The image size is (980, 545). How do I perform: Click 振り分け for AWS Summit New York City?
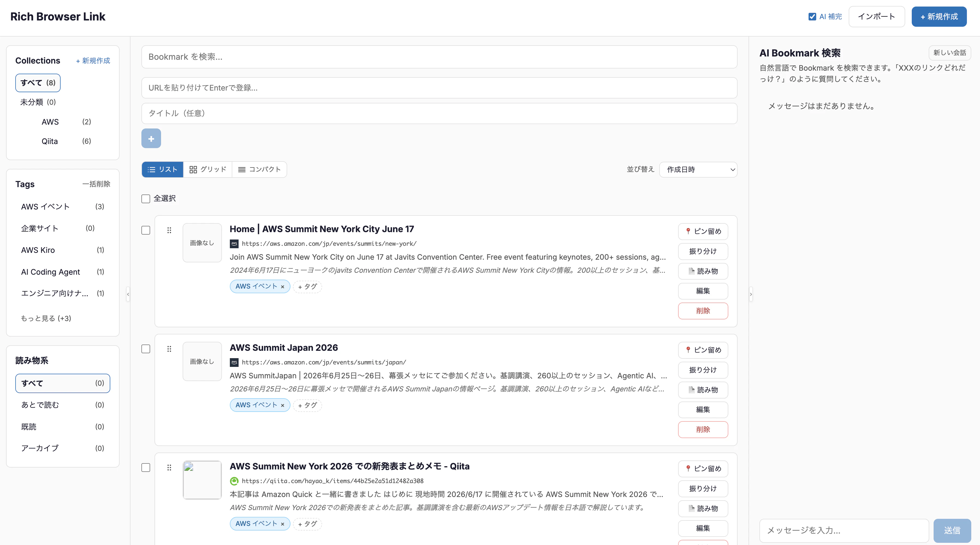pyautogui.click(x=703, y=251)
